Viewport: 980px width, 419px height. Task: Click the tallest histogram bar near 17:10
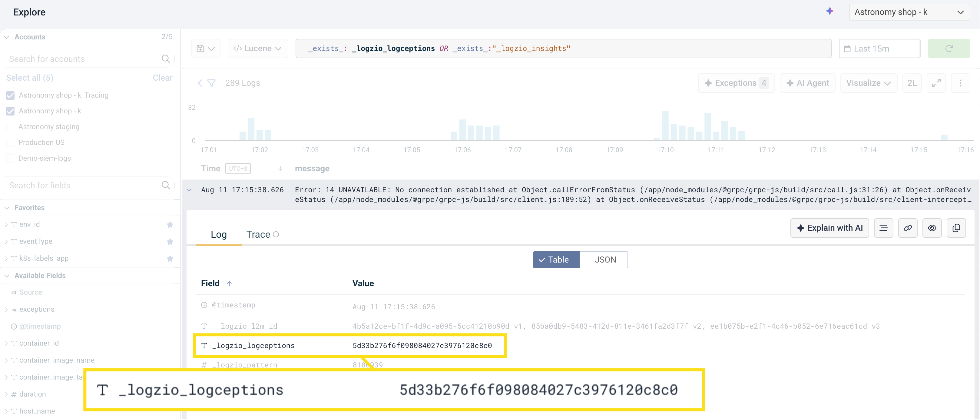pyautogui.click(x=665, y=126)
